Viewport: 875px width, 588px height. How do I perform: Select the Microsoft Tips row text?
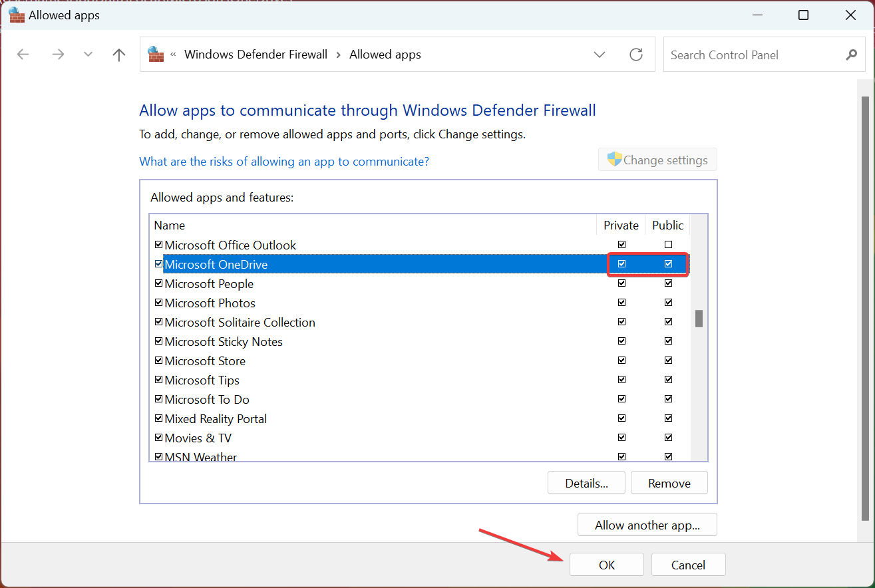(x=202, y=380)
